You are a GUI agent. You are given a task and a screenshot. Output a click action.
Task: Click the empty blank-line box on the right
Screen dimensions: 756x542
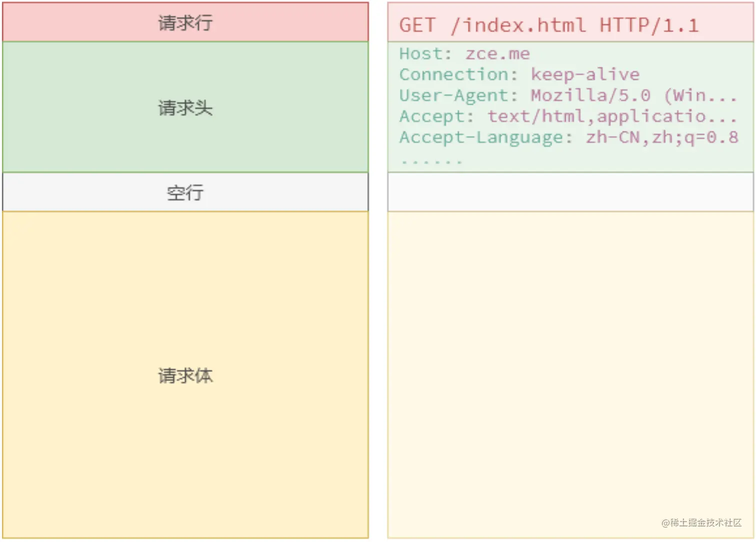(570, 192)
